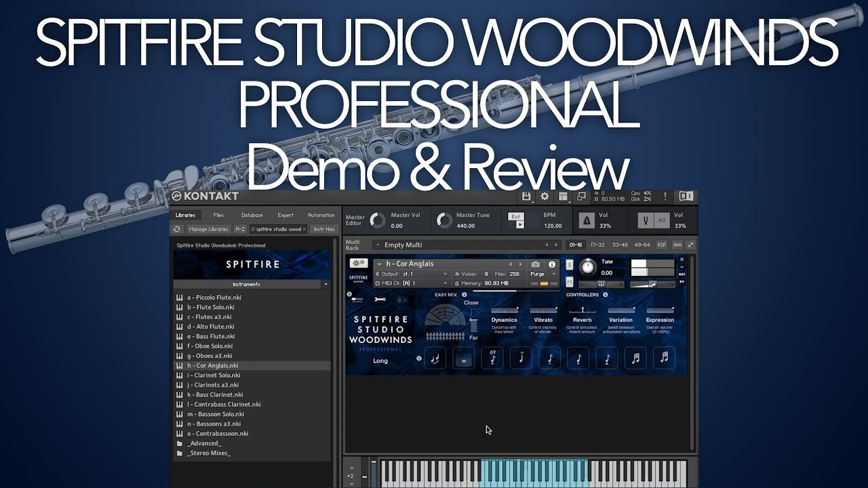Expand the _Advanced_ folder

[204, 443]
